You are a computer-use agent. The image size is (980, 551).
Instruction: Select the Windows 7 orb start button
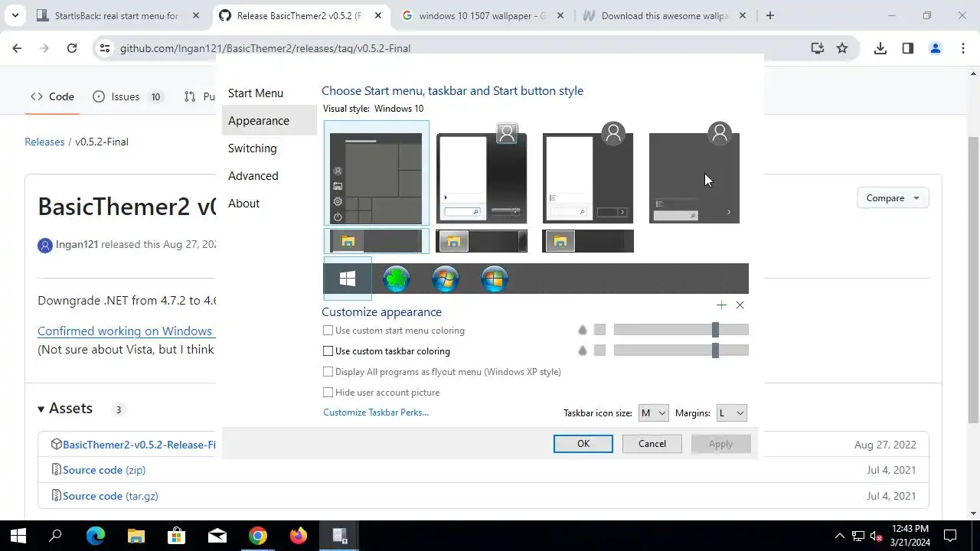pos(446,279)
